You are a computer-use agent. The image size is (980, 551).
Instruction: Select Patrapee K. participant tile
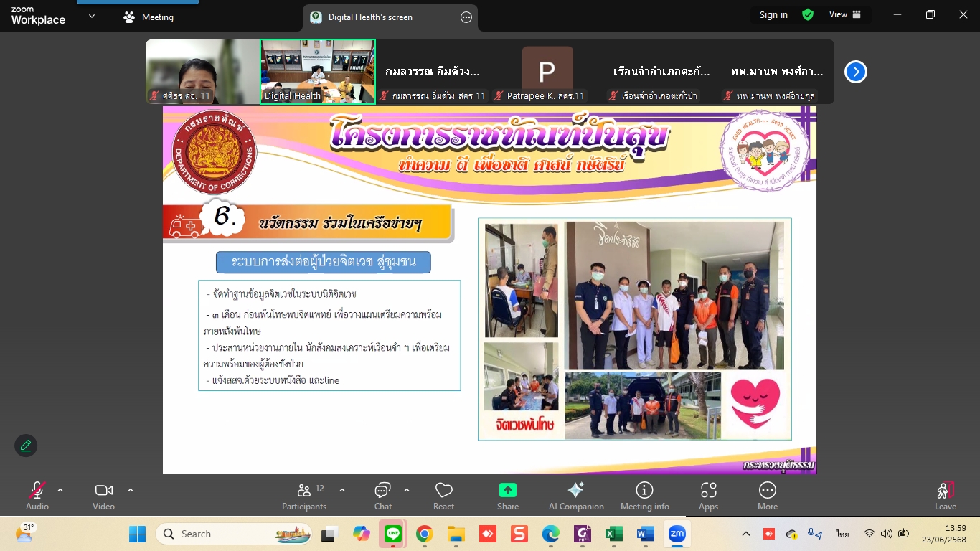click(547, 72)
